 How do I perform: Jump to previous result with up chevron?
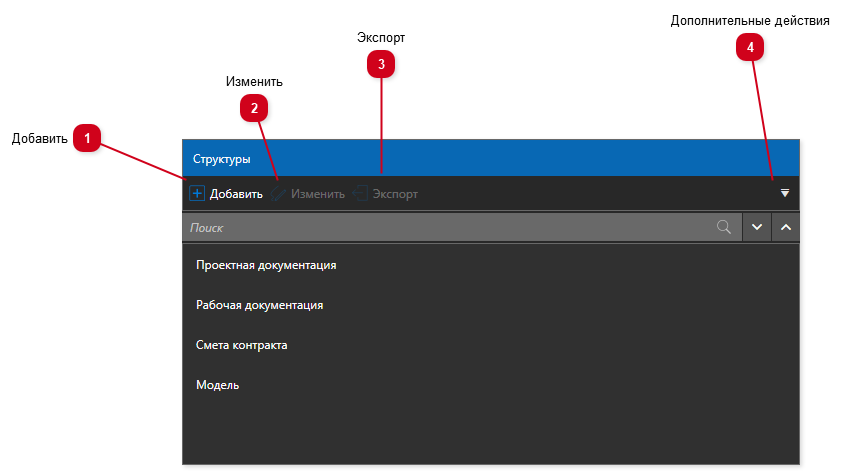785,228
